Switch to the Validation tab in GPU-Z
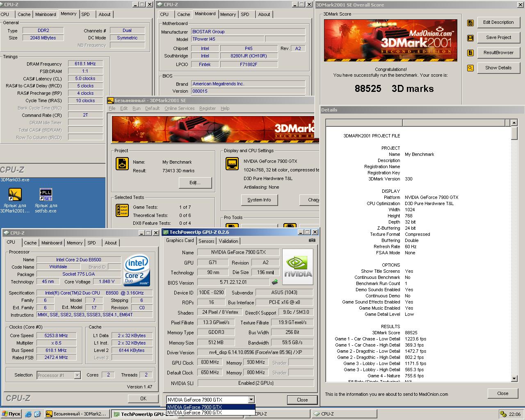This screenshot has width=525, height=420. point(228,241)
